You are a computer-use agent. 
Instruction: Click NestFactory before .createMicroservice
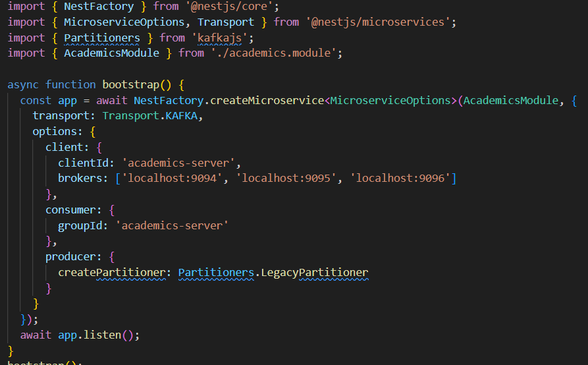(x=169, y=101)
